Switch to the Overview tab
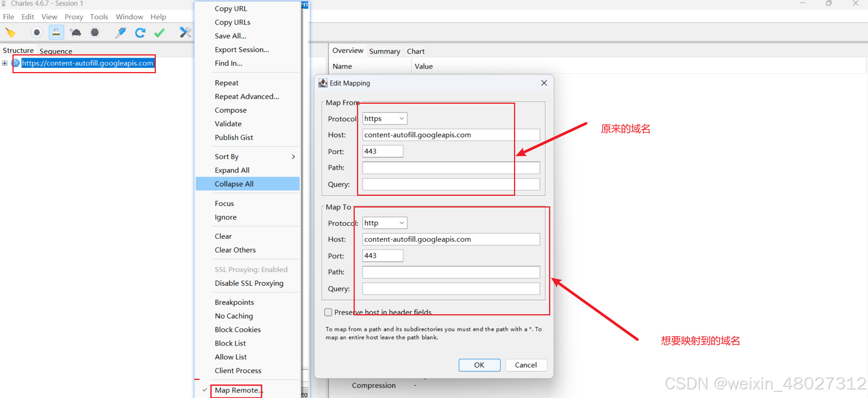The height and width of the screenshot is (398, 868). [348, 51]
